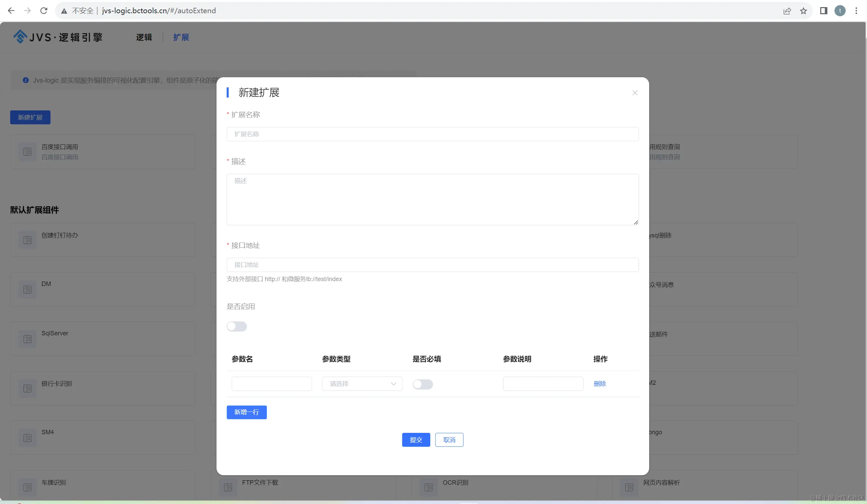Toggle the 是否必填 switch in parameter row
867x504 pixels.
[422, 384]
